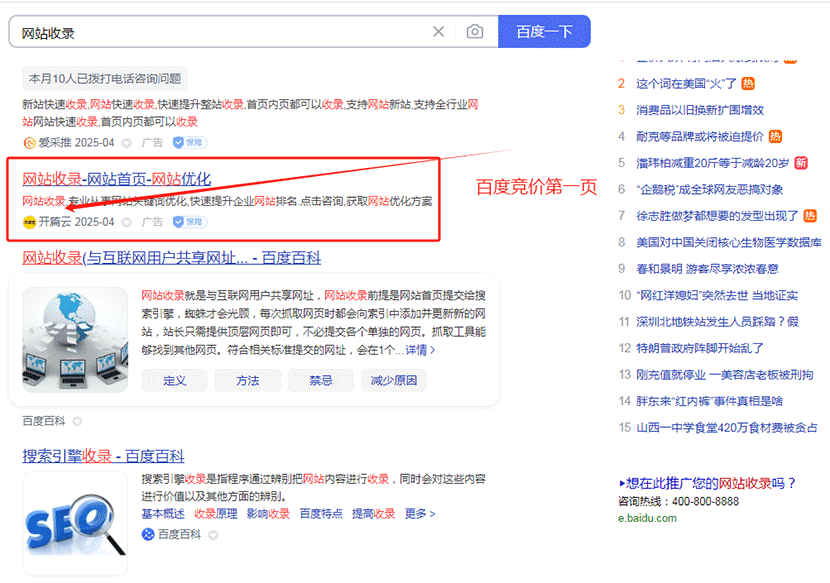
Task: Open 网站收录 百度百科 result title
Action: tap(171, 258)
